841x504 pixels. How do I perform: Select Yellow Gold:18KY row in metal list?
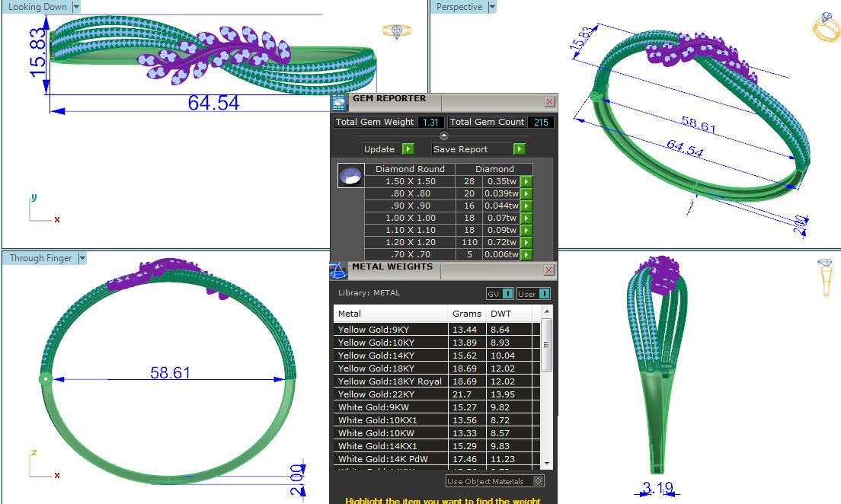pyautogui.click(x=390, y=368)
